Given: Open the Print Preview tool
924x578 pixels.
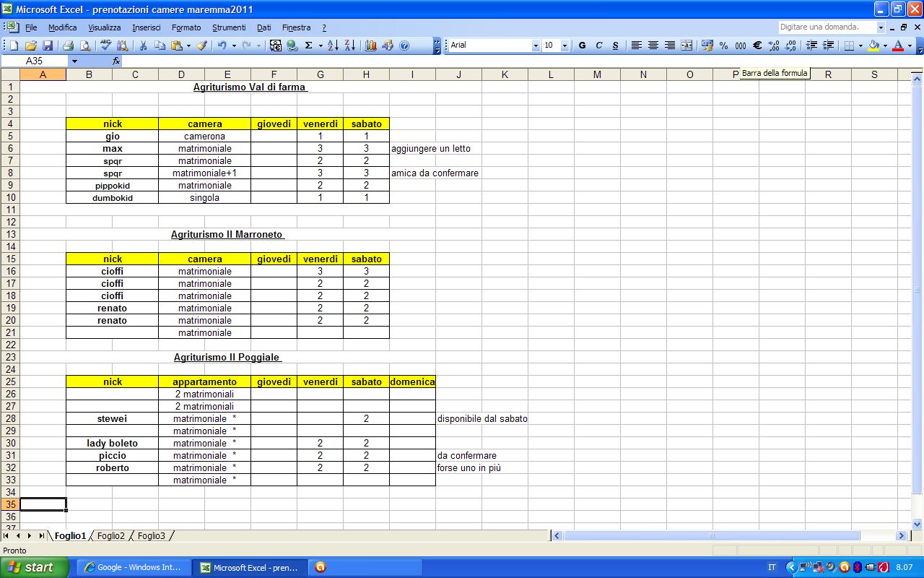Looking at the screenshot, I should (x=85, y=46).
